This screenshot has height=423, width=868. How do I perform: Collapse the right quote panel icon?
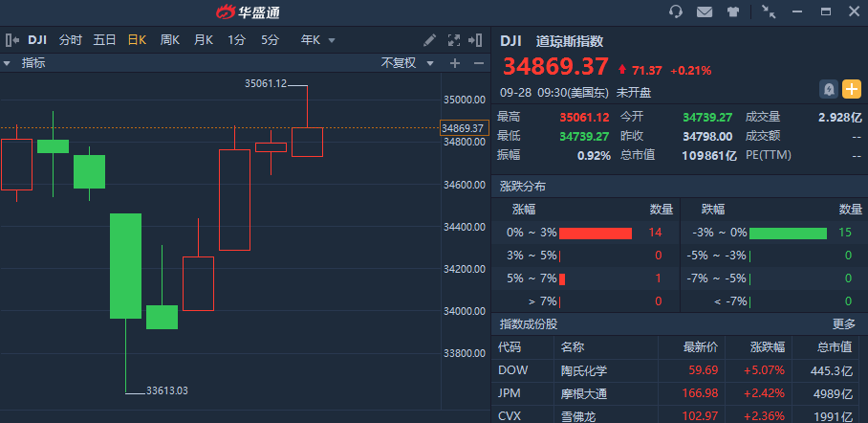(x=475, y=40)
